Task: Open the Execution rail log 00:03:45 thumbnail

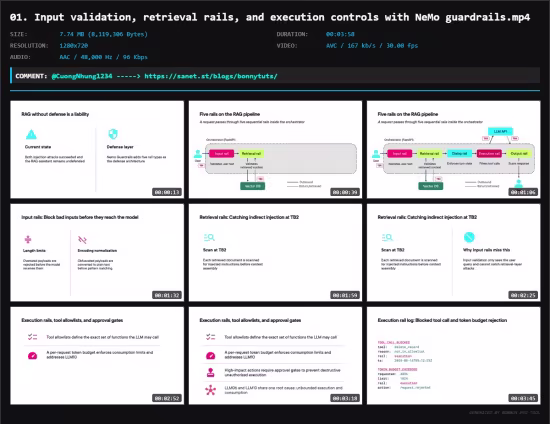Action: [x=454, y=356]
